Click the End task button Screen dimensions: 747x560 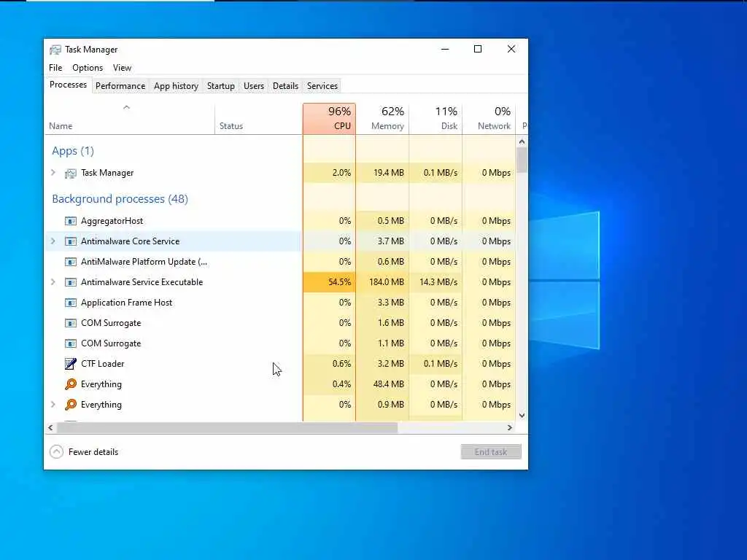(x=491, y=452)
